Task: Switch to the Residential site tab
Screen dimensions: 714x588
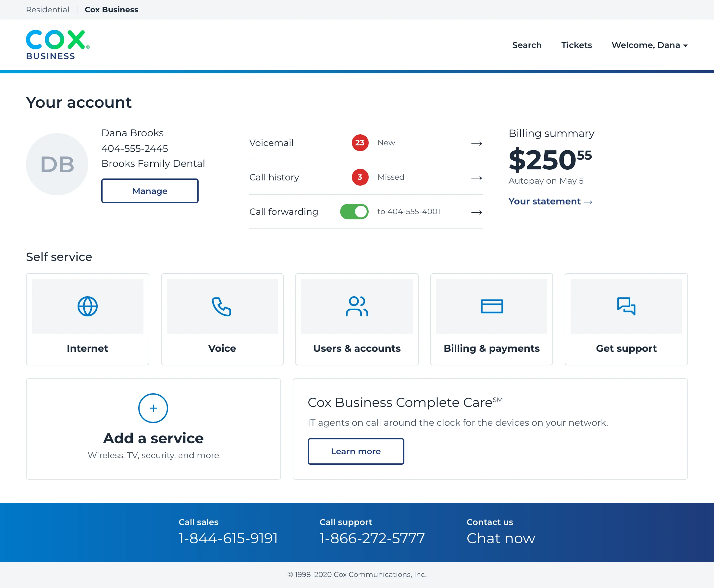Action: pos(48,9)
